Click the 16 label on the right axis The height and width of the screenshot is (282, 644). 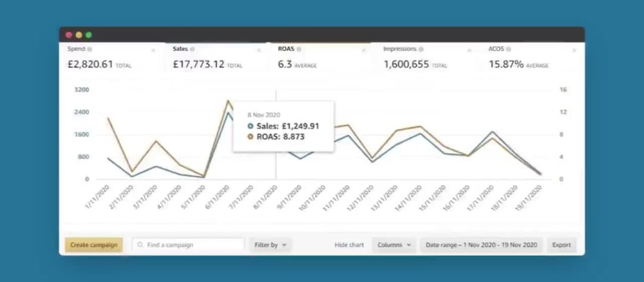coord(563,90)
